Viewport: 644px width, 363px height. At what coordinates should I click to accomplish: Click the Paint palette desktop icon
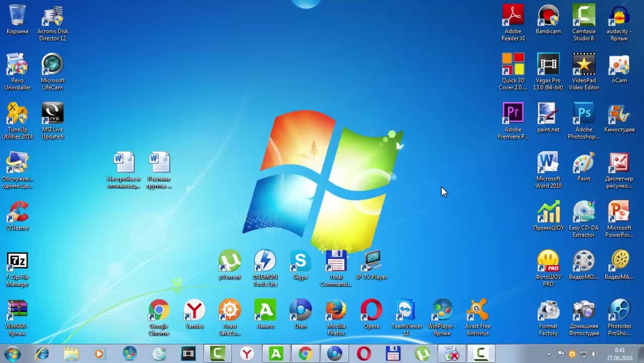click(x=584, y=163)
